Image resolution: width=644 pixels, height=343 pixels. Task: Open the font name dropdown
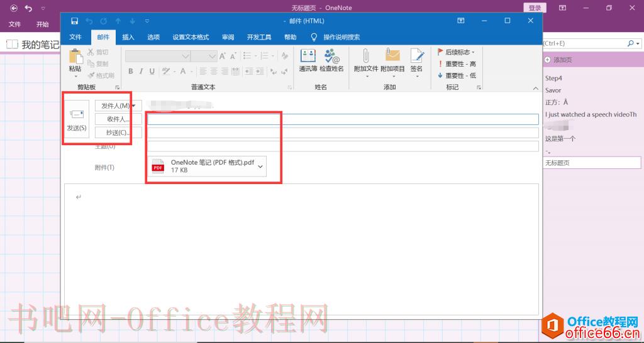[186, 56]
